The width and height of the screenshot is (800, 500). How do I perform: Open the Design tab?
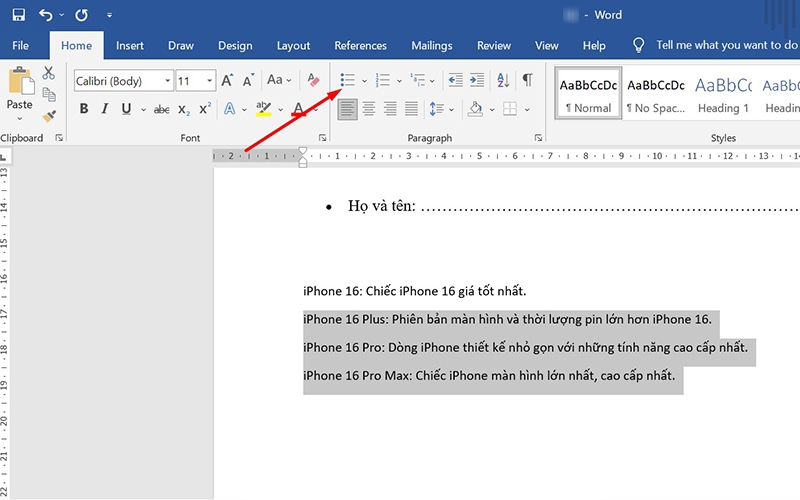235,45
